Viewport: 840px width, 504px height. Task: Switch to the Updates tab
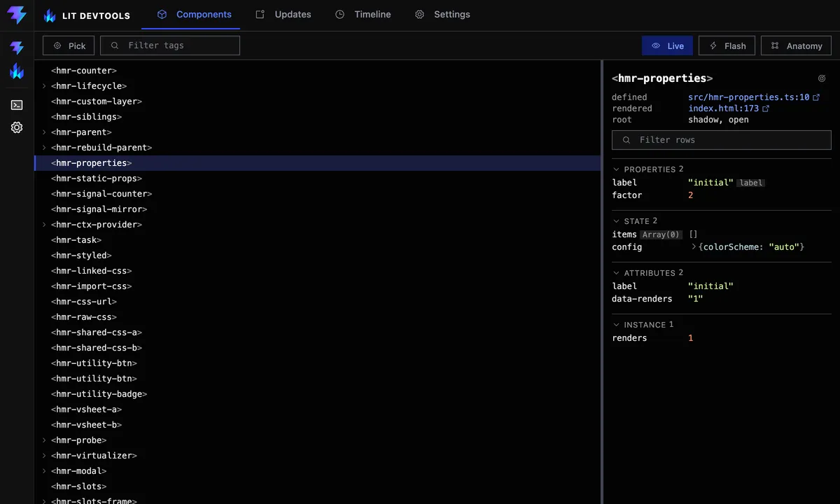pos(283,14)
